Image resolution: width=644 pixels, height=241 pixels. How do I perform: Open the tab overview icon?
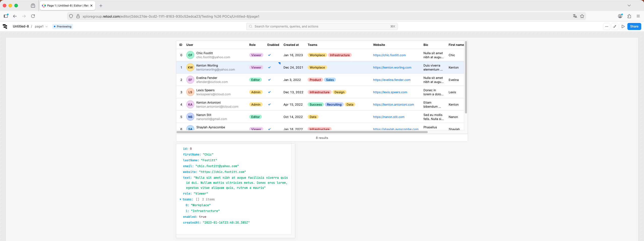[33, 6]
